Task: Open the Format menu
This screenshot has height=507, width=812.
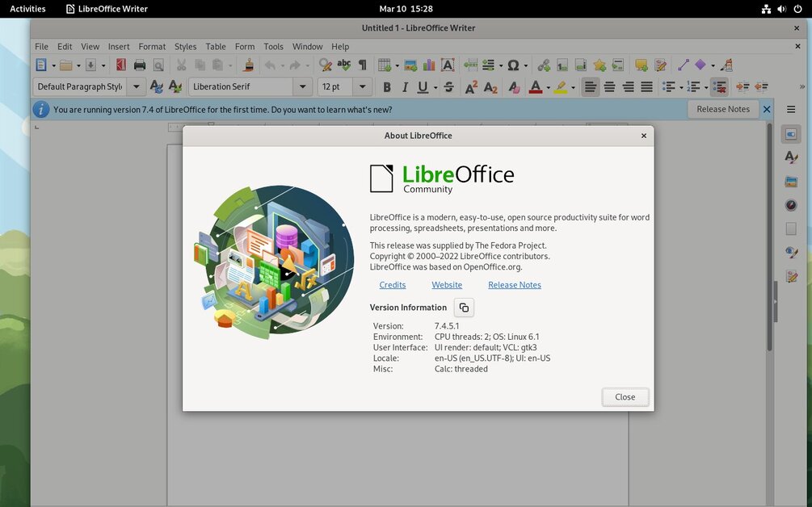Action: pos(152,47)
